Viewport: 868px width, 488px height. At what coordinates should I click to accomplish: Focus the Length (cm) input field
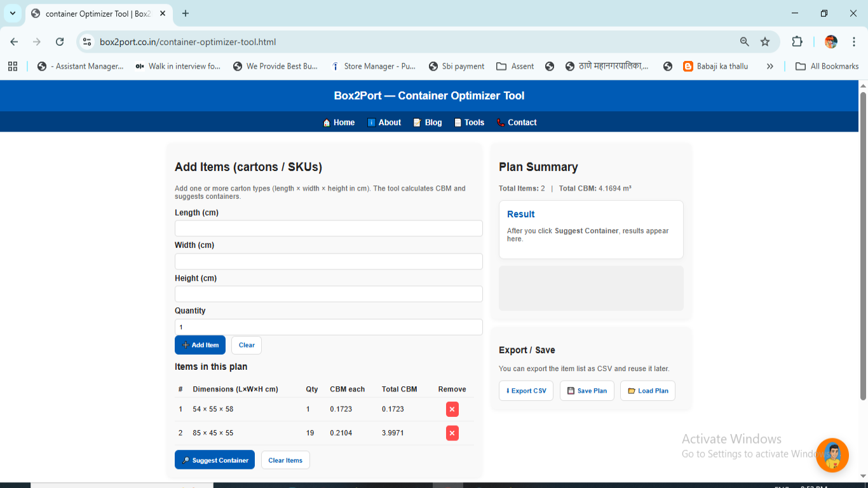(x=329, y=229)
